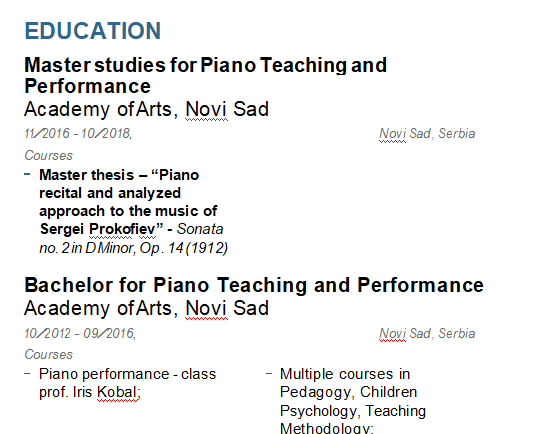Click the Master thesis bullet dash
Screen dimensions: 553x434
coord(27,174)
